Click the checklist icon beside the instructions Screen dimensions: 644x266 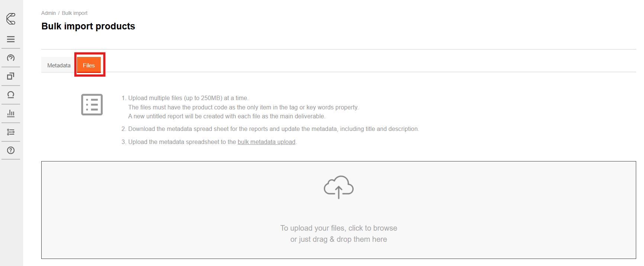[92, 105]
